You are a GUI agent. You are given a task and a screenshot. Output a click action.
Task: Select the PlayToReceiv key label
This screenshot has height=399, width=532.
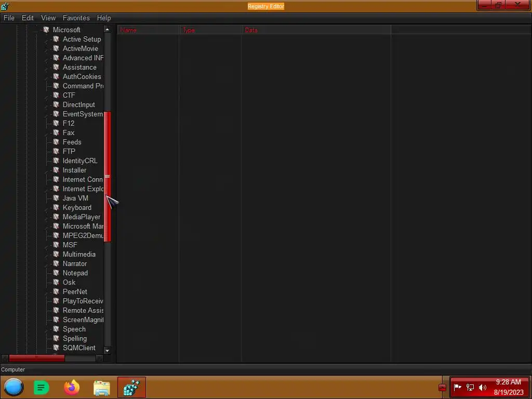point(83,301)
